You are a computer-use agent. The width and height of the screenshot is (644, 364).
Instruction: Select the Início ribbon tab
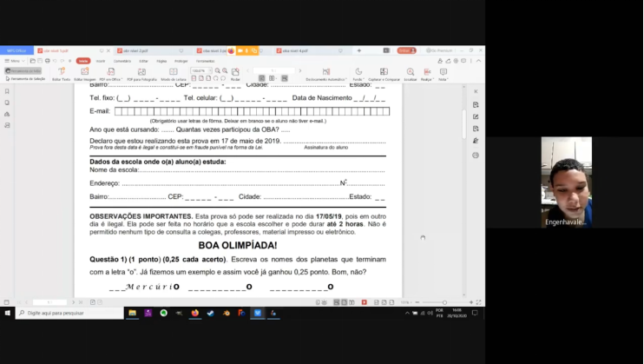(83, 61)
